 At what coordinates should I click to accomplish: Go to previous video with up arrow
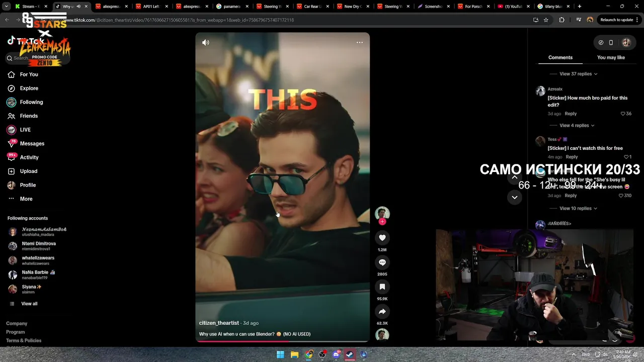coord(515,177)
